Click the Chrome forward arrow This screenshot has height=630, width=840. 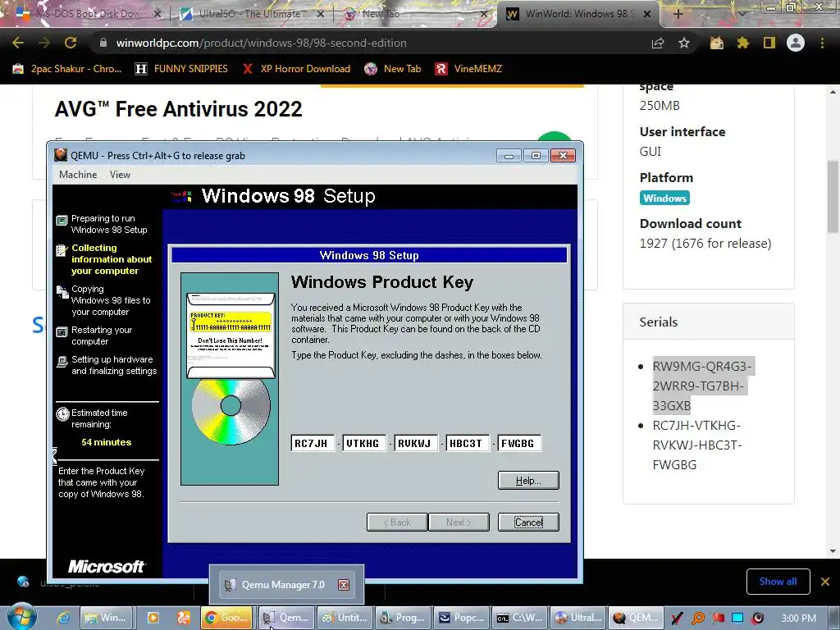(44, 43)
